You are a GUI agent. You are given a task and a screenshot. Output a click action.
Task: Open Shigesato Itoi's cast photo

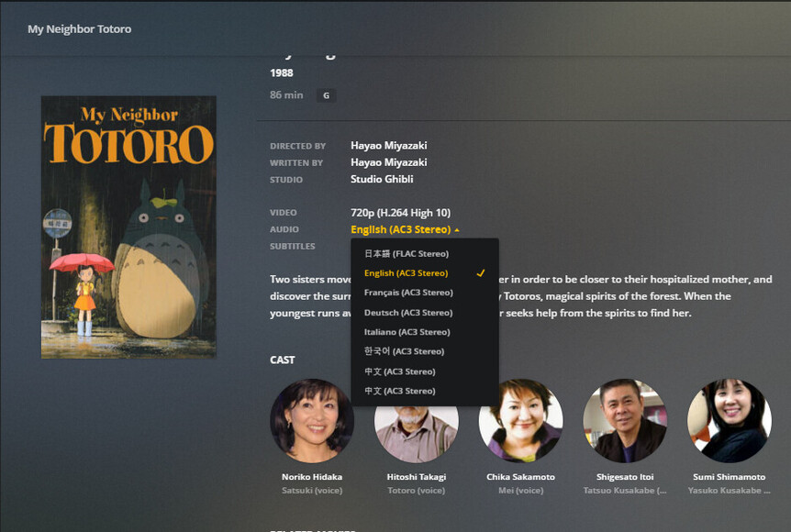(x=625, y=421)
